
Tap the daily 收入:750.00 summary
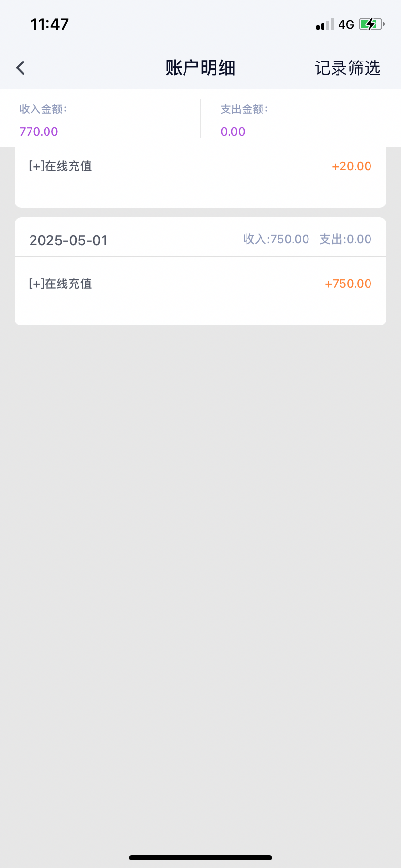pyautogui.click(x=276, y=239)
